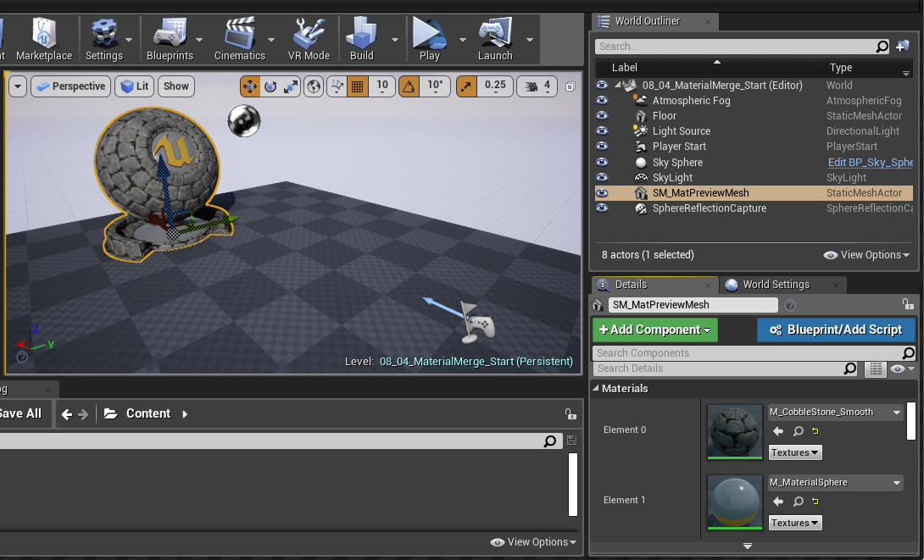Open property matrix grid icon in Details
The height and width of the screenshot is (560, 924).
pyautogui.click(x=876, y=369)
